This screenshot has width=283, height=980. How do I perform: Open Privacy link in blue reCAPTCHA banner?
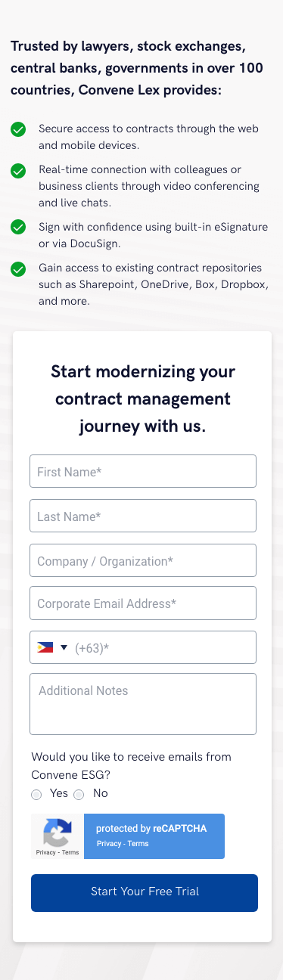(109, 844)
